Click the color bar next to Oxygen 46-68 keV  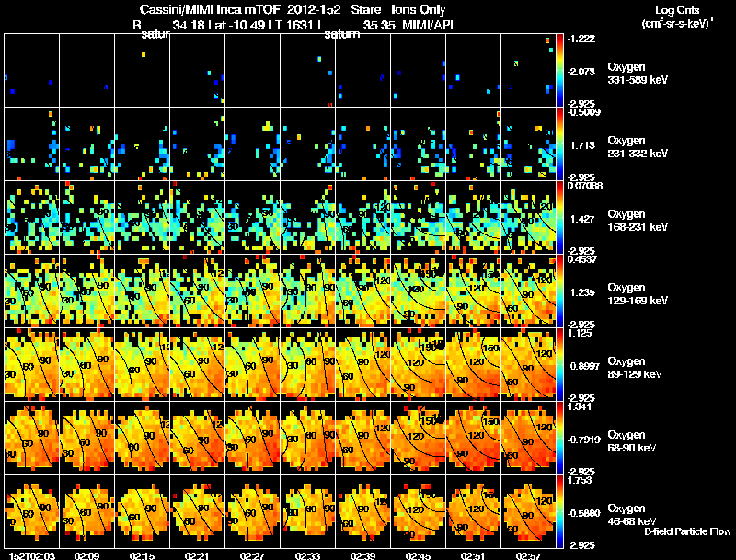click(x=559, y=511)
